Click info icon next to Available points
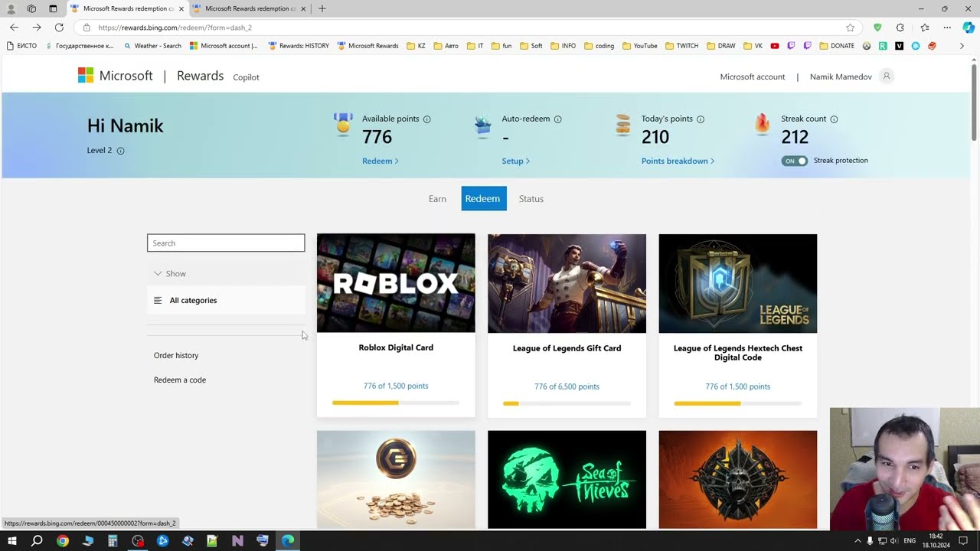980x551 pixels. click(426, 119)
